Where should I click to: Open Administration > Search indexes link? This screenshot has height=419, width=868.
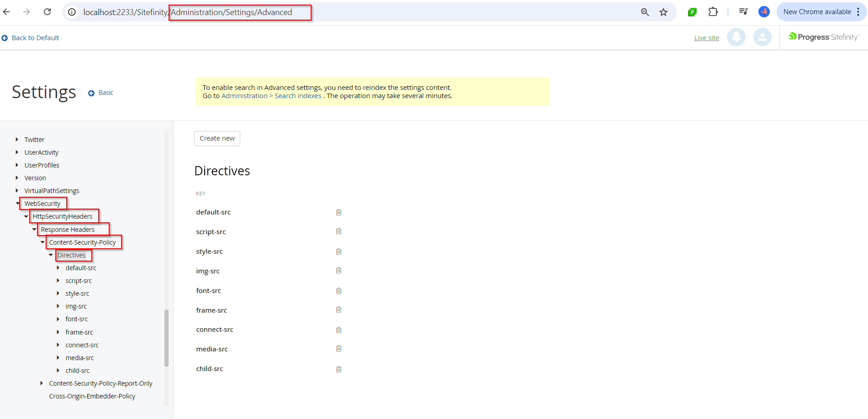coord(271,96)
